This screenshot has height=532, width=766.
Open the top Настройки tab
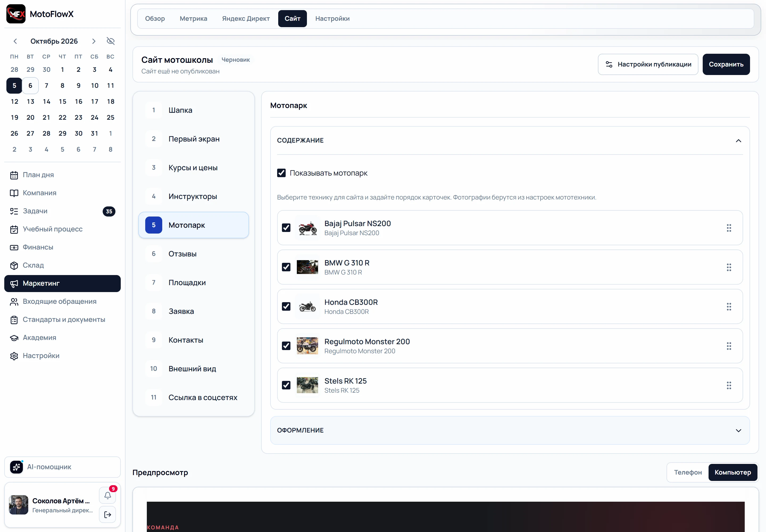click(x=332, y=18)
